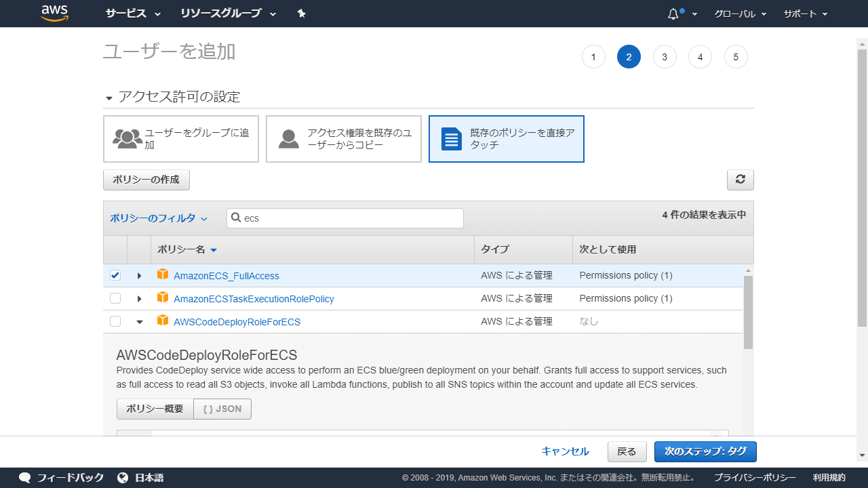Open the notification bell

click(x=673, y=13)
